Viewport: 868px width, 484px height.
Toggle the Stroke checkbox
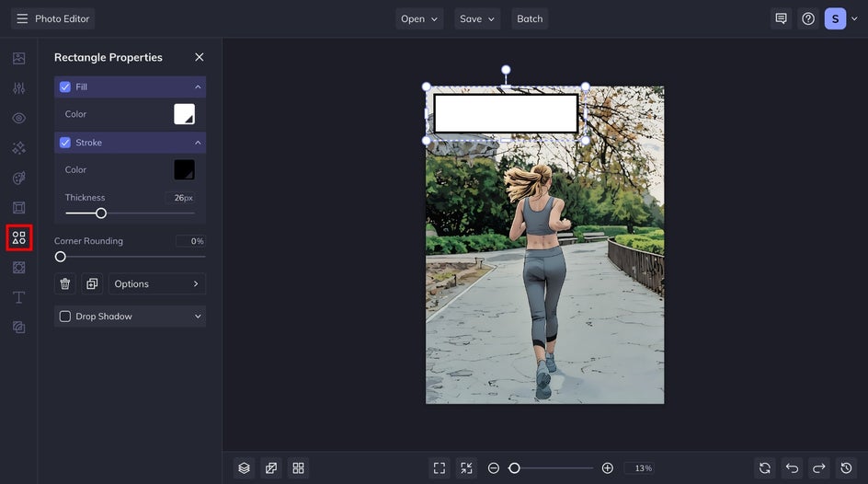[x=64, y=143]
